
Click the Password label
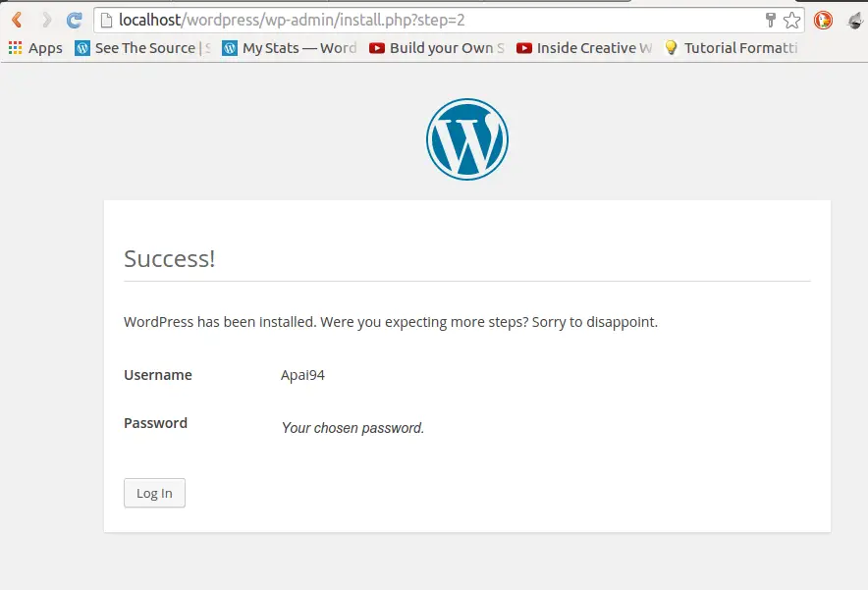pyautogui.click(x=155, y=423)
